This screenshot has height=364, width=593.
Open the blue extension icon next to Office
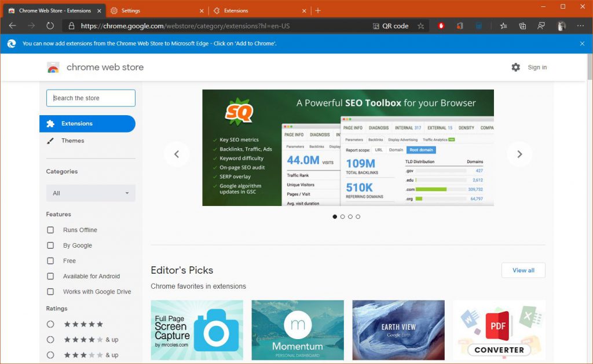pyautogui.click(x=479, y=26)
